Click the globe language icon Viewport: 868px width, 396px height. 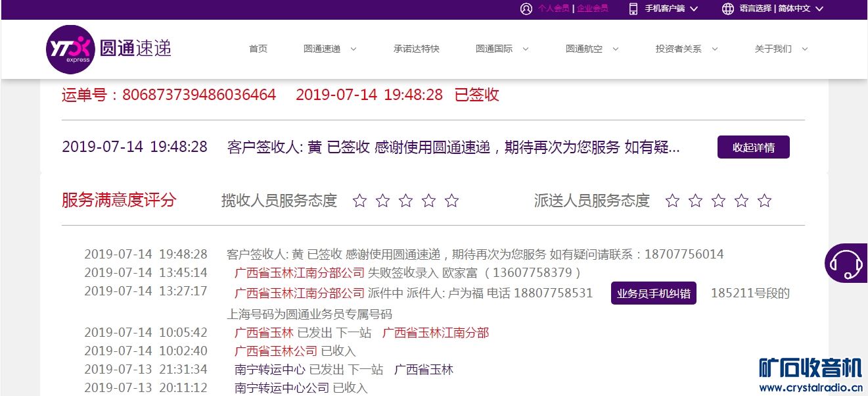pyautogui.click(x=727, y=9)
